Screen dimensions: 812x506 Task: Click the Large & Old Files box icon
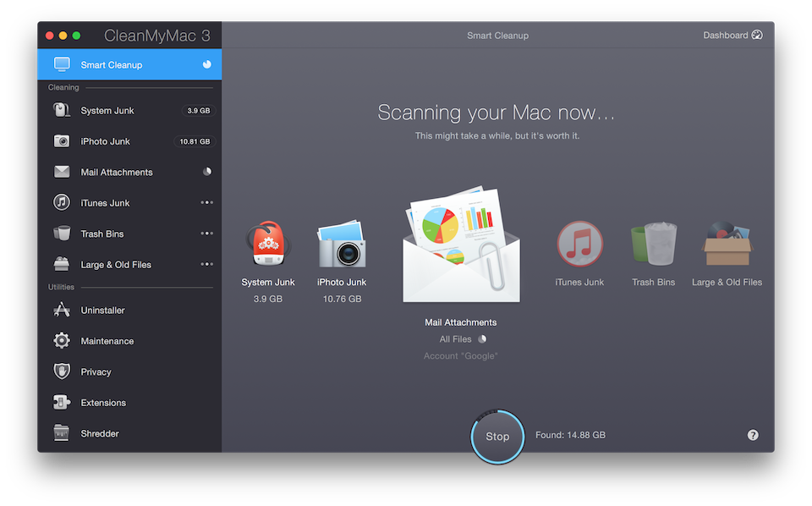point(61,264)
